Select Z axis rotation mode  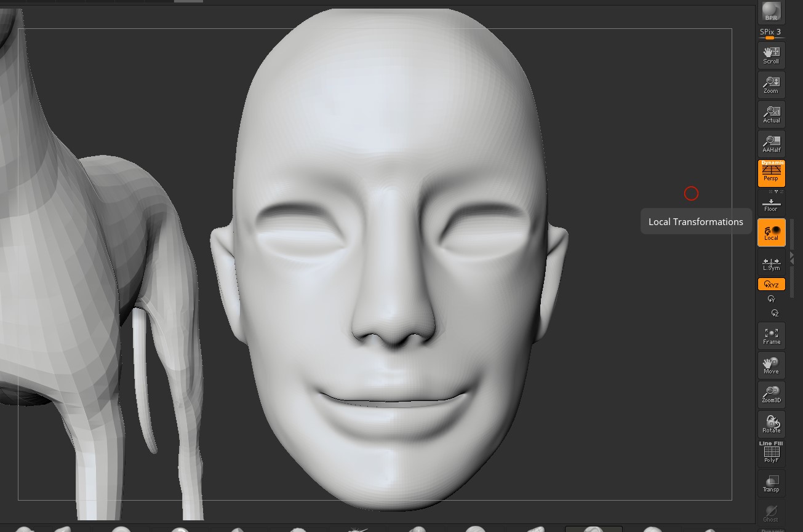(x=775, y=313)
